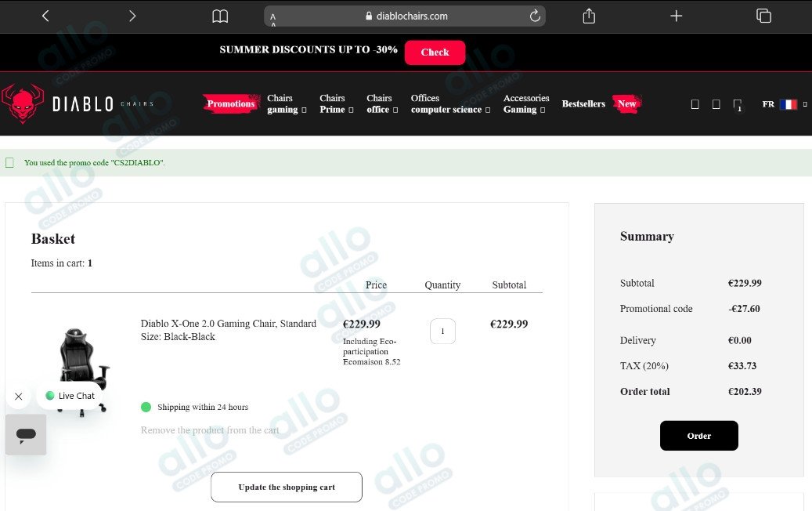Expand the Chairs gaming dropdown
Screen dimensions: 812x511
(x=287, y=103)
